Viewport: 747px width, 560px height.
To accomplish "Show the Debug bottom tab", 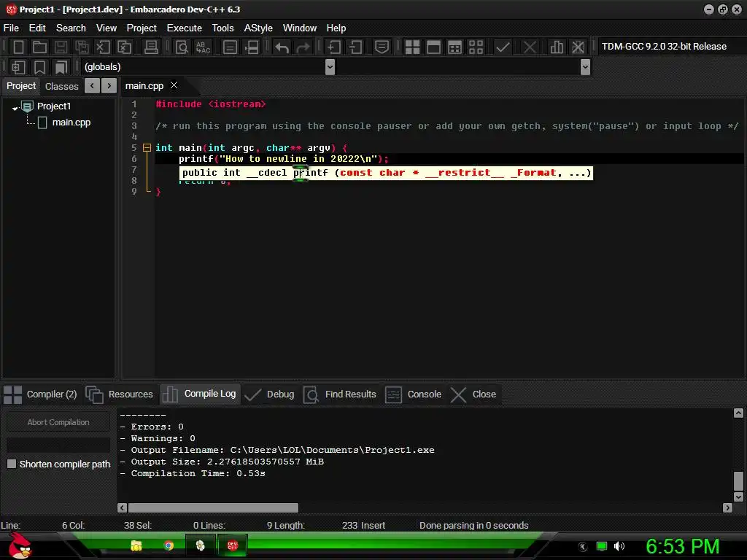I will [x=270, y=394].
